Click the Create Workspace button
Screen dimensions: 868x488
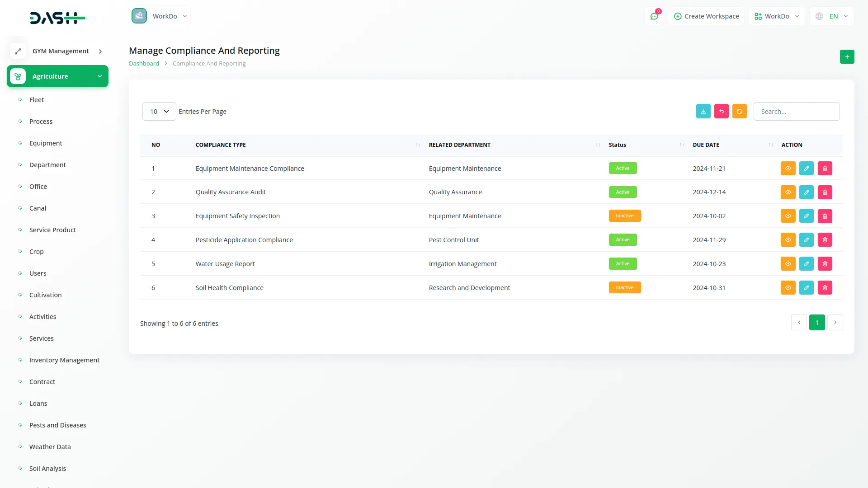pyautogui.click(x=706, y=16)
